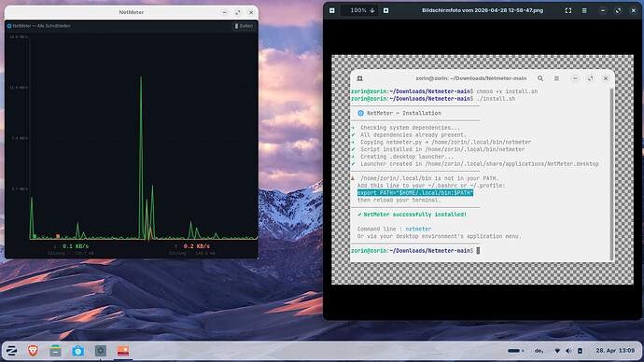Zoom in on the screenshot image
The height and width of the screenshot is (362, 644).
[x=386, y=10]
